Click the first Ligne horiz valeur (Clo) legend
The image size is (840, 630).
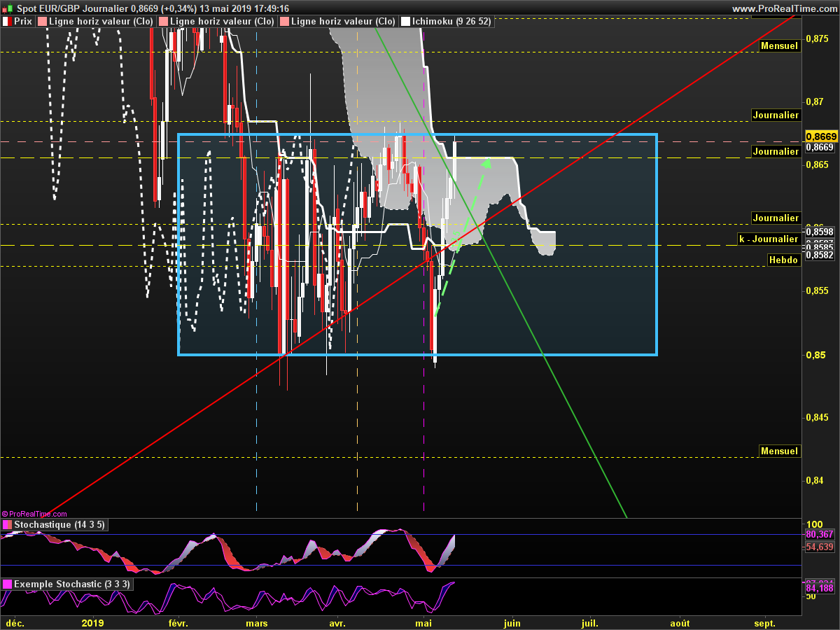[97, 22]
